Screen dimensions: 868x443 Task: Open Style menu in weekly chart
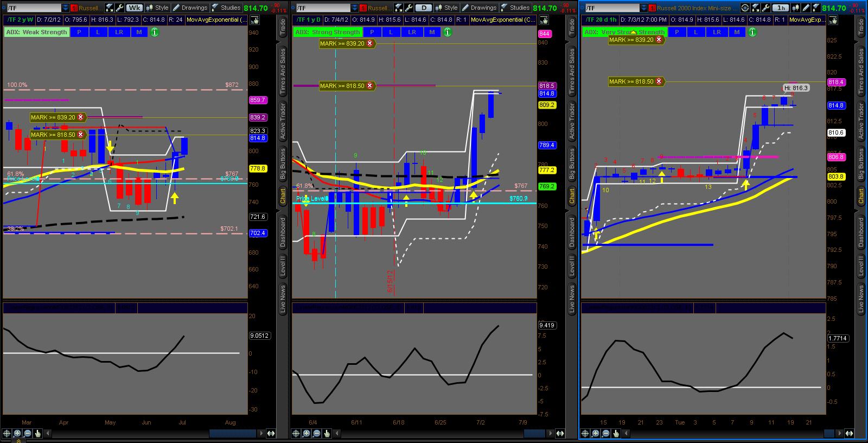[157, 8]
